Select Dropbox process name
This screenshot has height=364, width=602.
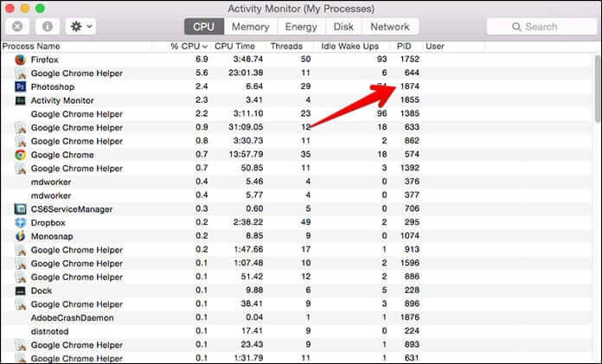tap(48, 223)
